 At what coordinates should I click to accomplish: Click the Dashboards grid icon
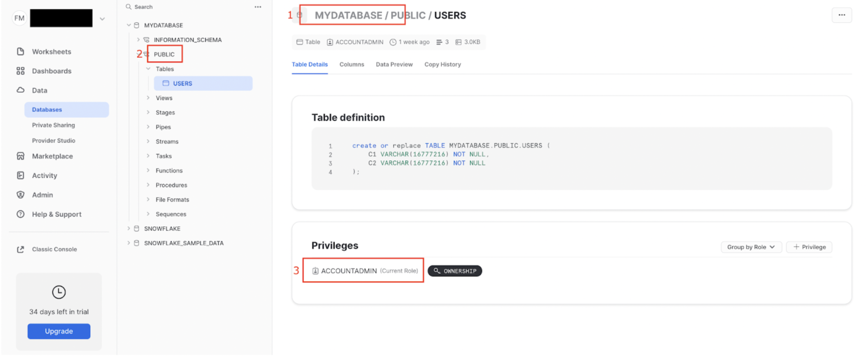click(x=21, y=71)
